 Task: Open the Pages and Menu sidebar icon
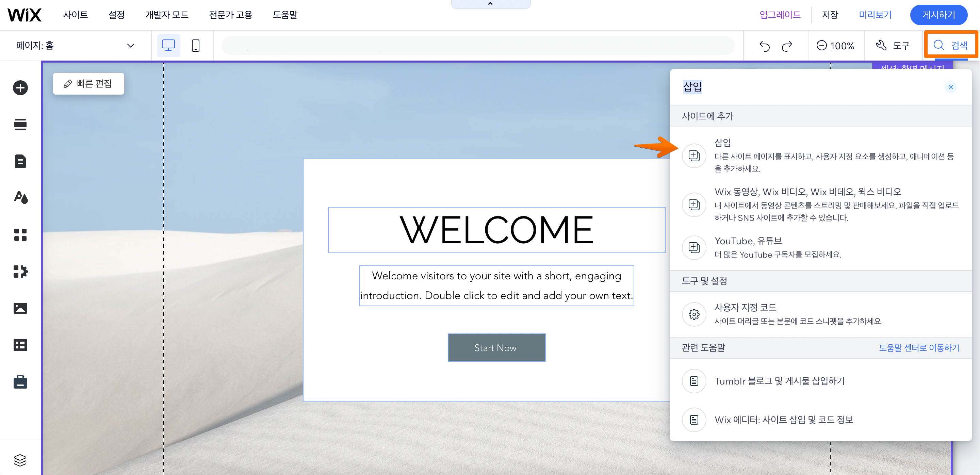point(20,161)
